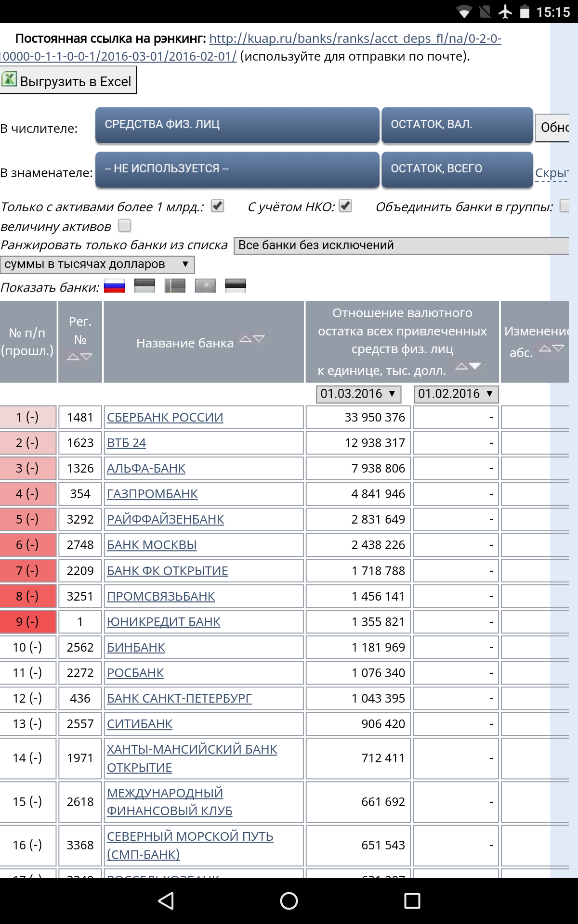This screenshot has width=578, height=924.
Task: Select the value 33 950 376
Action: (375, 417)
